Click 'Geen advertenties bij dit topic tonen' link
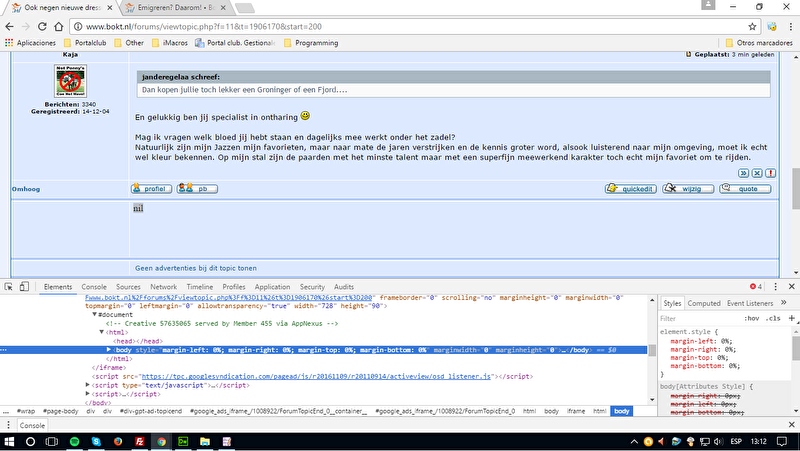 pos(196,268)
